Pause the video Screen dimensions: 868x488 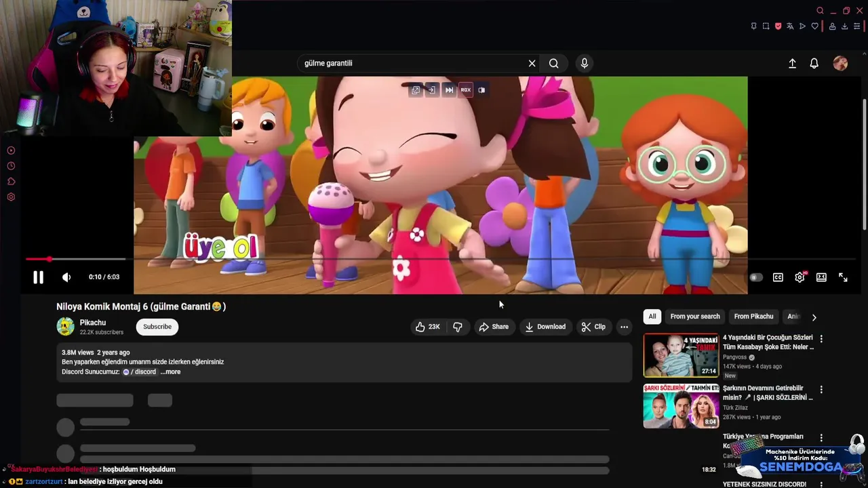tap(38, 277)
